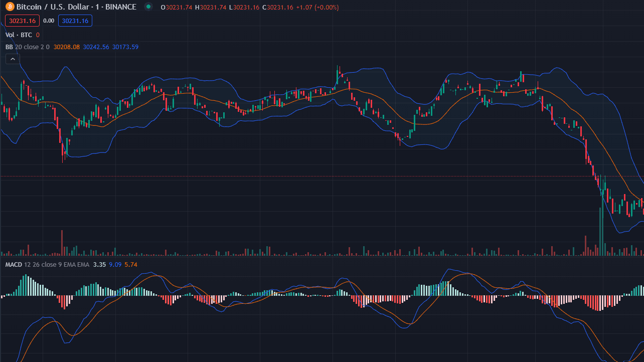Screen dimensions: 644x362
Task: Click the red sell price button
Action: [x=22, y=21]
